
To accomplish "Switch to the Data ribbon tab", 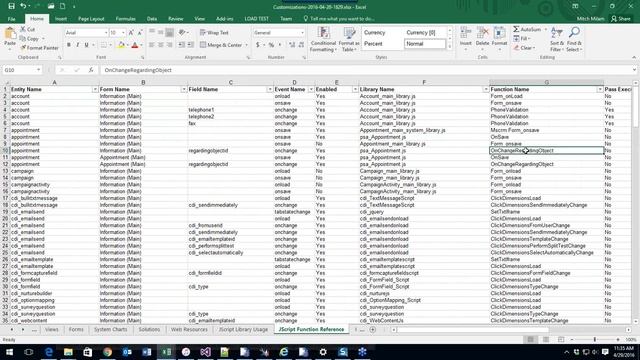I will point(152,19).
